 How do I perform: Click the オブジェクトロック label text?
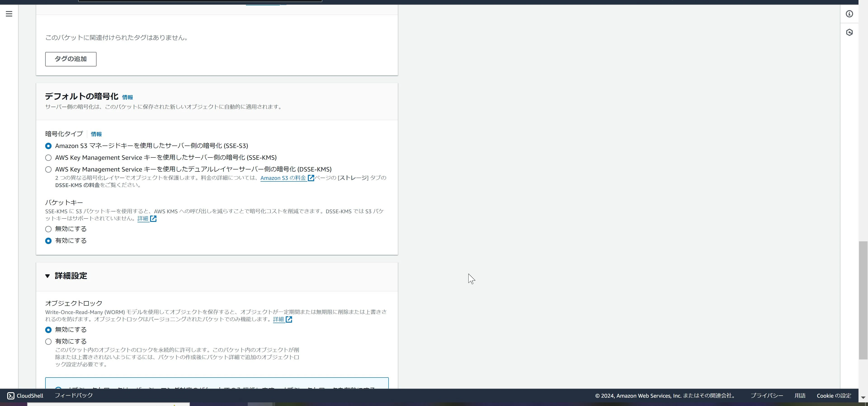pos(74,303)
